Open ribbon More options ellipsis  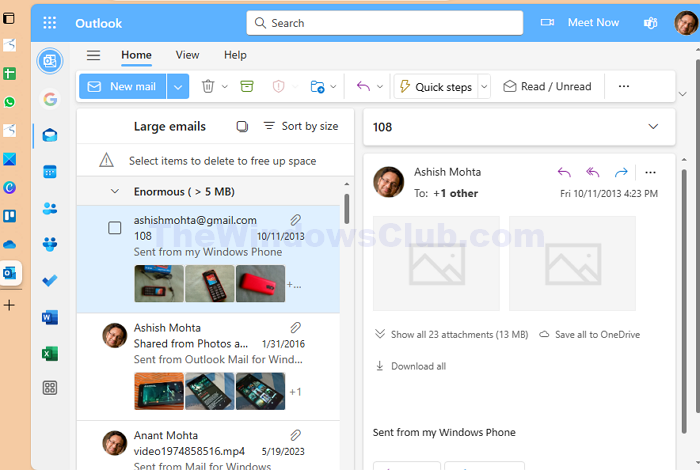(624, 86)
